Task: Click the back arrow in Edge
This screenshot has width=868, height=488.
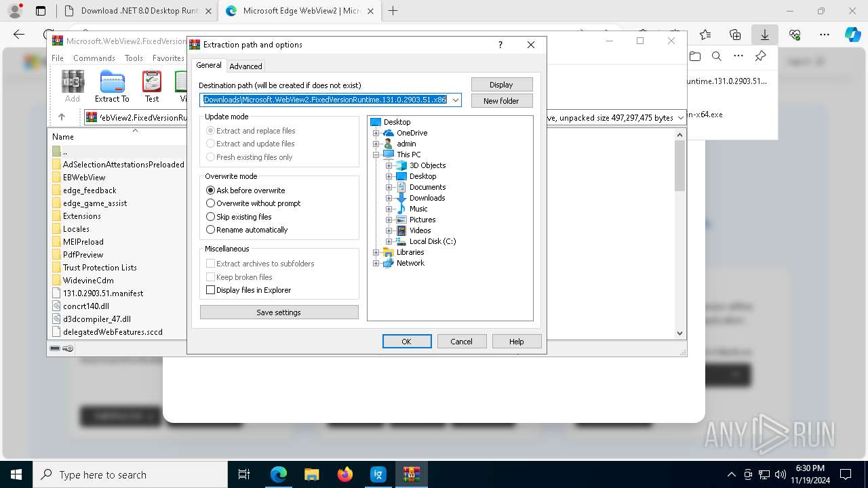Action: click(x=19, y=35)
